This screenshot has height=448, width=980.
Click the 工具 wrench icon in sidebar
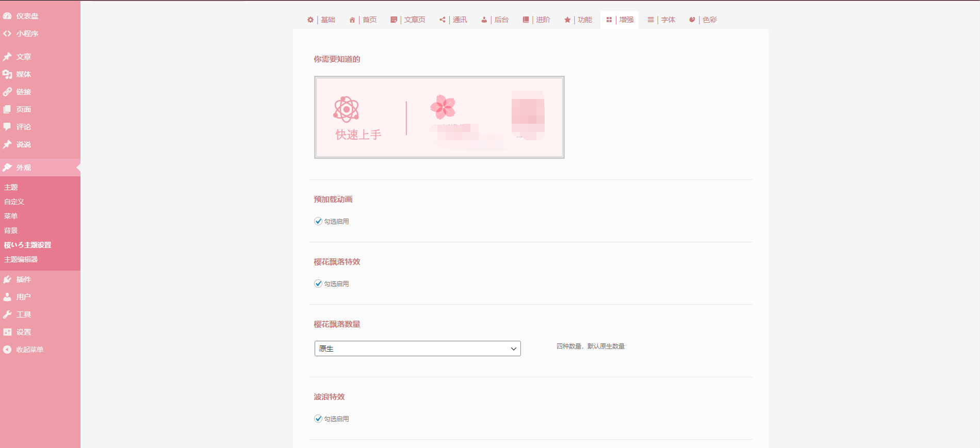coord(7,314)
